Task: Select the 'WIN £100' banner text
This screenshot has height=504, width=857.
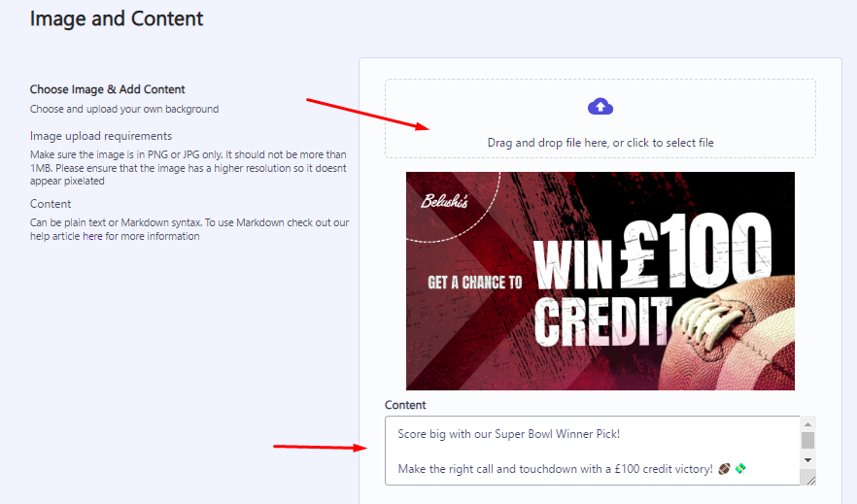Action: [x=653, y=252]
